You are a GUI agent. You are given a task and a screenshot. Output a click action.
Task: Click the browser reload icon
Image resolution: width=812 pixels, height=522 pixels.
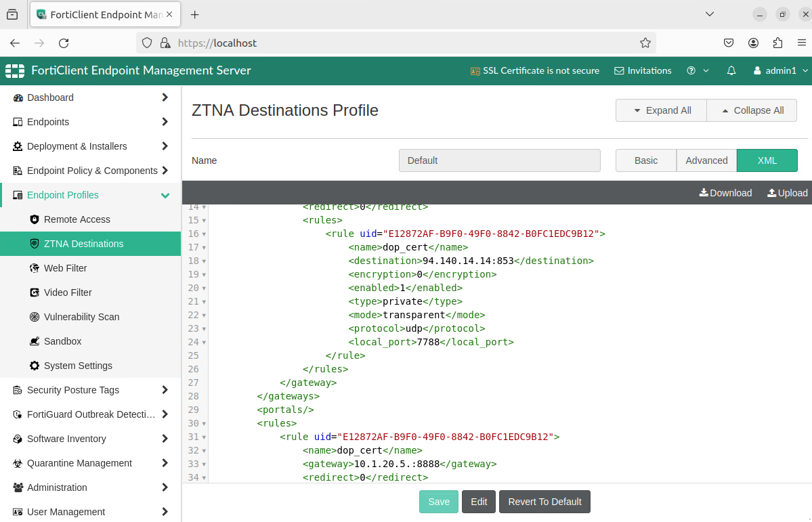64,43
